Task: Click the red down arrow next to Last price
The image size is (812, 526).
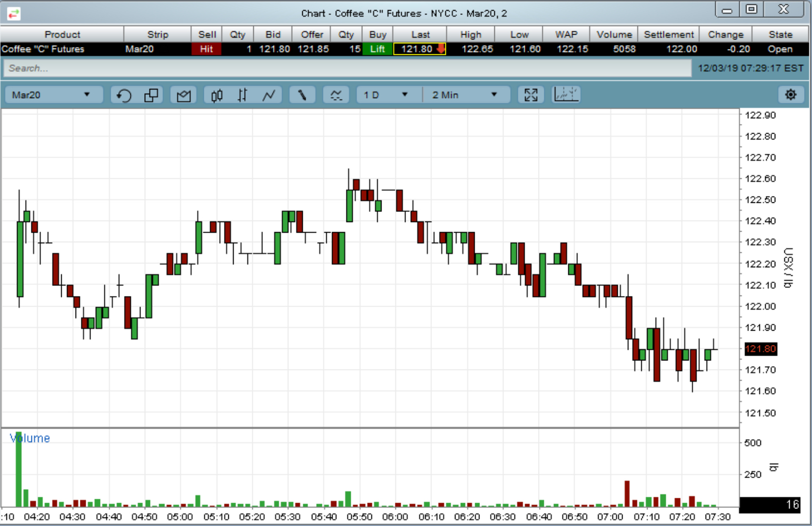Action: [441, 49]
